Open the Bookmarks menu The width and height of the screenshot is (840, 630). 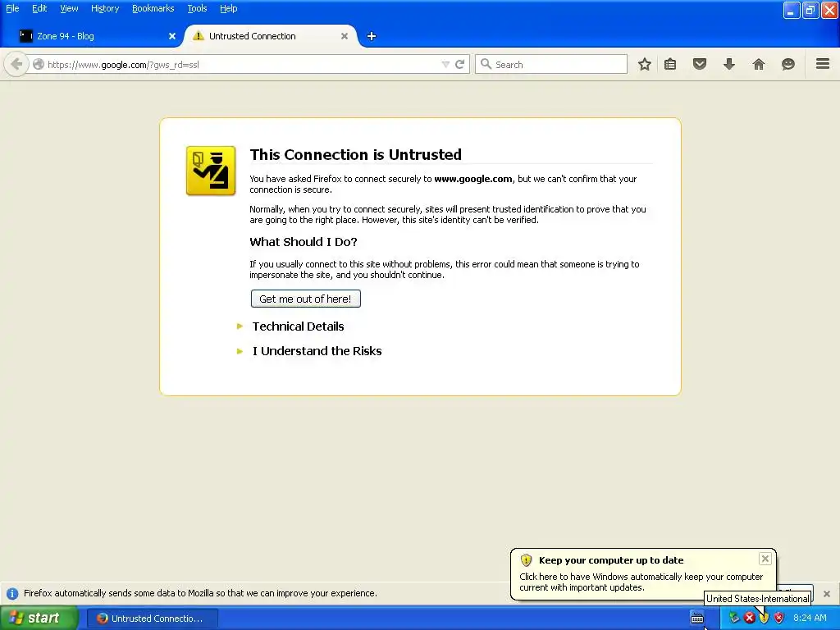153,8
